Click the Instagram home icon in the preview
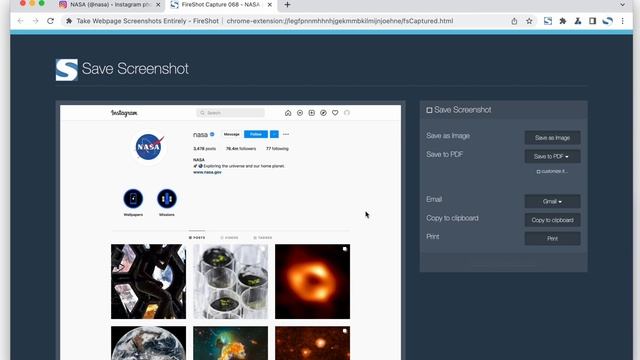 [288, 113]
